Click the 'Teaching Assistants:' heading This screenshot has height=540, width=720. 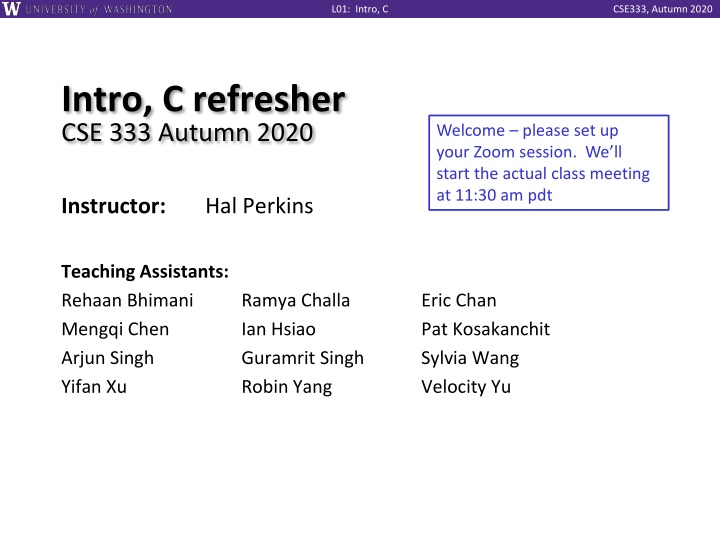pyautogui.click(x=145, y=271)
